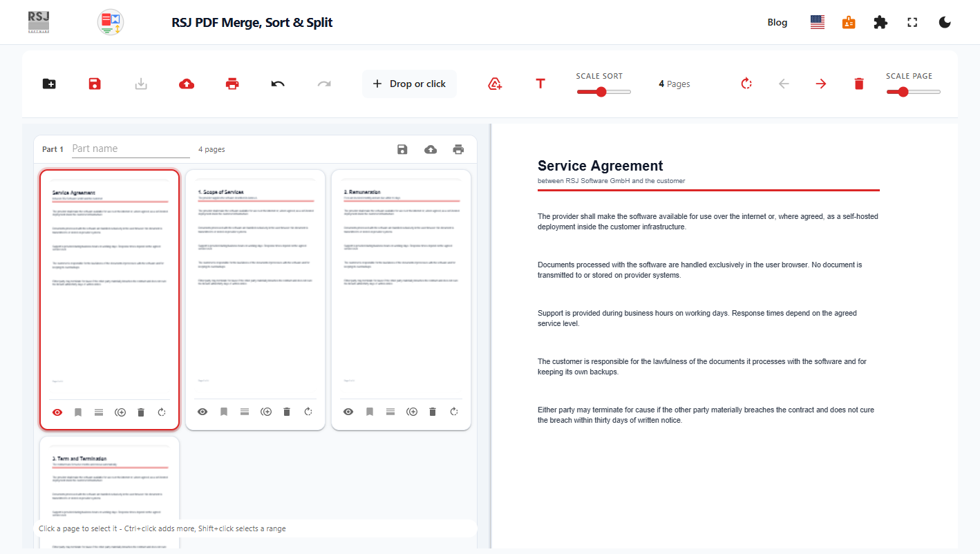Rotate the Remuneration page thumbnail
Screen dimensions: 980x554
[x=454, y=412]
